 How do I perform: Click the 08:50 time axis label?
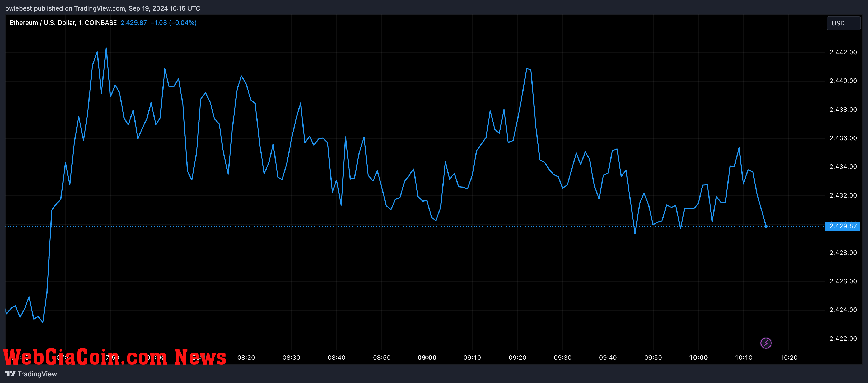click(382, 358)
